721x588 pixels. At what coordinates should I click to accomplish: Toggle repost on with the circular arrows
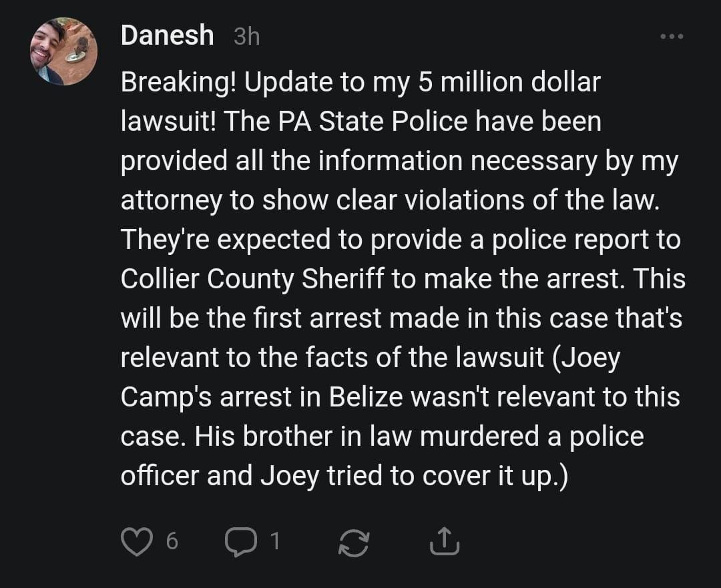pyautogui.click(x=354, y=542)
